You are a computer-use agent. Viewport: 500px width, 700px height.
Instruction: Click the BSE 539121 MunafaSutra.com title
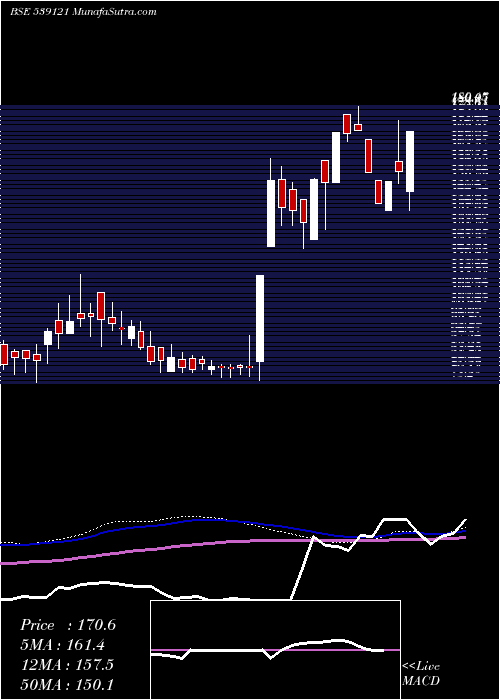click(83, 12)
